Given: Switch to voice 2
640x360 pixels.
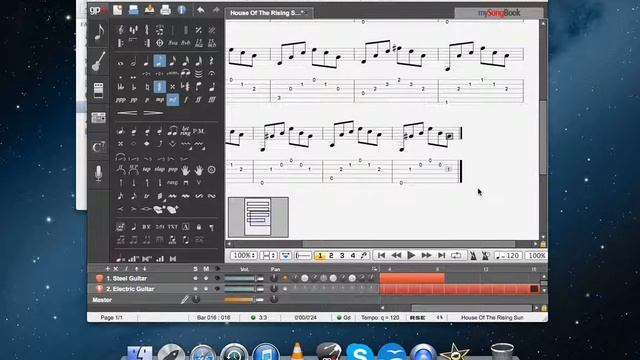Looking at the screenshot, I should tap(331, 256).
